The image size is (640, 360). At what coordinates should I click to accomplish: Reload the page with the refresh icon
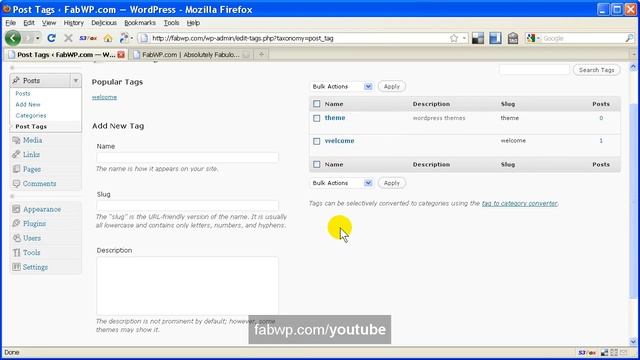click(x=51, y=38)
